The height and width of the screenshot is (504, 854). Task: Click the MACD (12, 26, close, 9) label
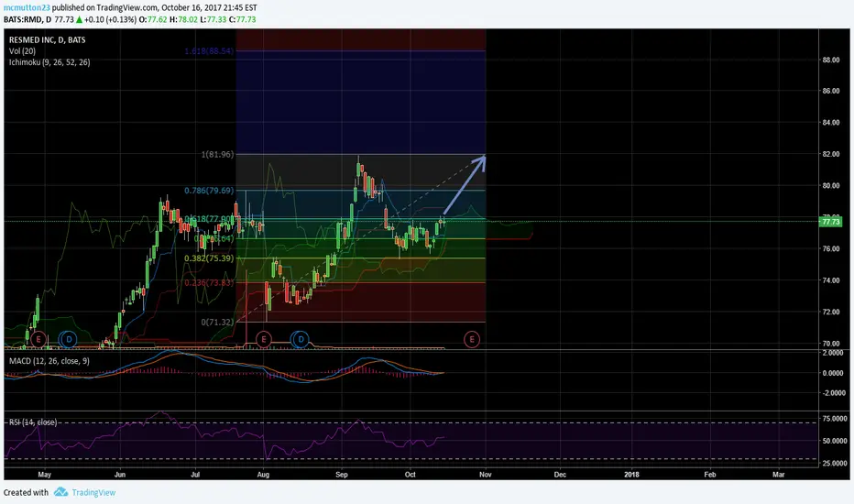click(49, 361)
